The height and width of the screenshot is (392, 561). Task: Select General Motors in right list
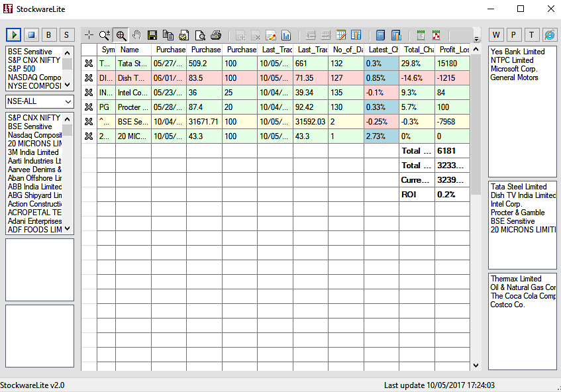tap(515, 77)
